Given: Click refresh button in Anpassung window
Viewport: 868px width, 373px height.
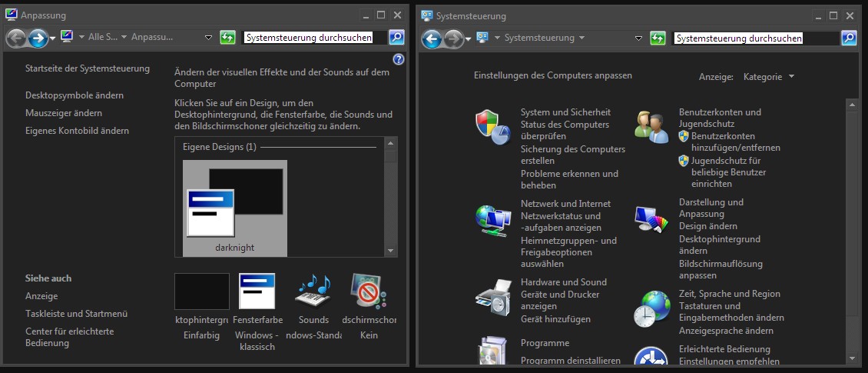Looking at the screenshot, I should pos(227,38).
